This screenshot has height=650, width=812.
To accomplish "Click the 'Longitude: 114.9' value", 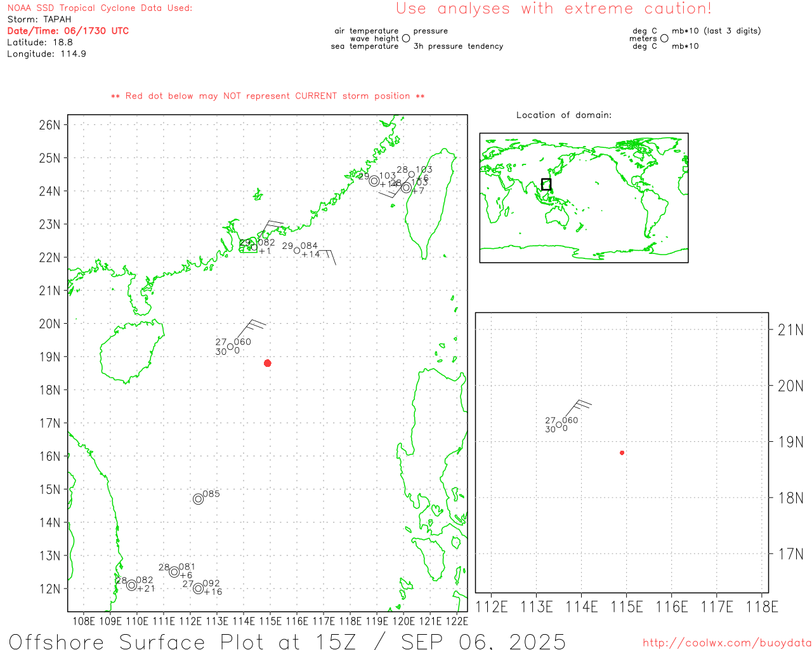I will (46, 54).
